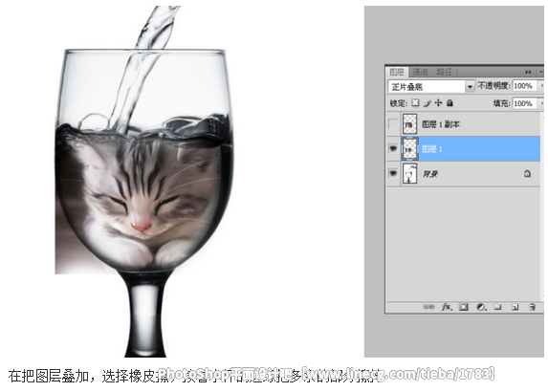This screenshot has width=548, height=392.
Task: Add a layer mask
Action: [464, 307]
